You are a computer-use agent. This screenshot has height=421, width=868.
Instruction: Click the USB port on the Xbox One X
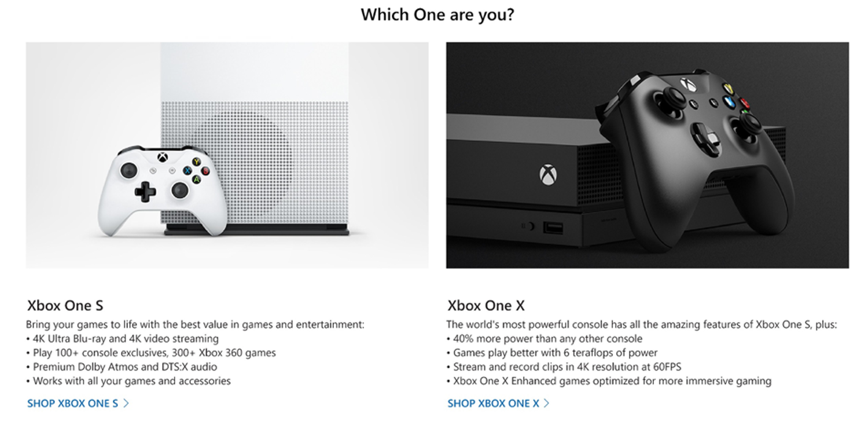(x=553, y=228)
